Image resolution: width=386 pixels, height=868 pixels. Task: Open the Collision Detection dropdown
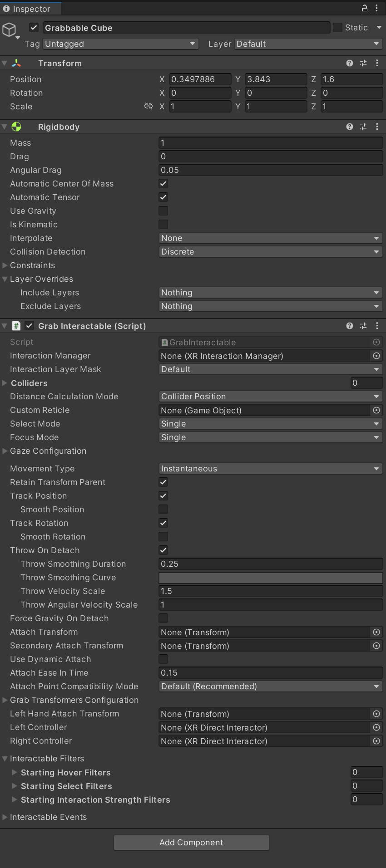(271, 252)
